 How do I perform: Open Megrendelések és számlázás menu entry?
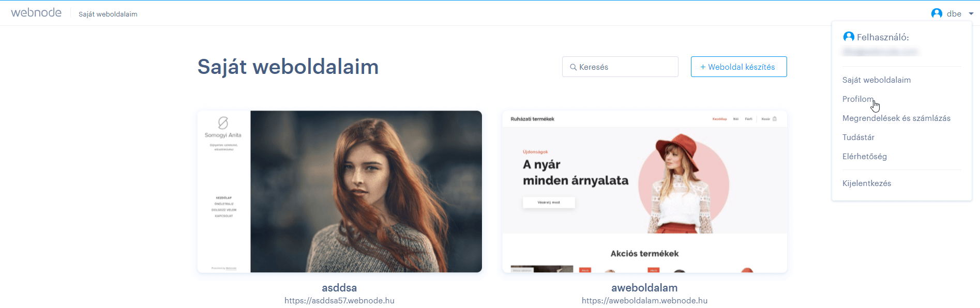(x=896, y=118)
